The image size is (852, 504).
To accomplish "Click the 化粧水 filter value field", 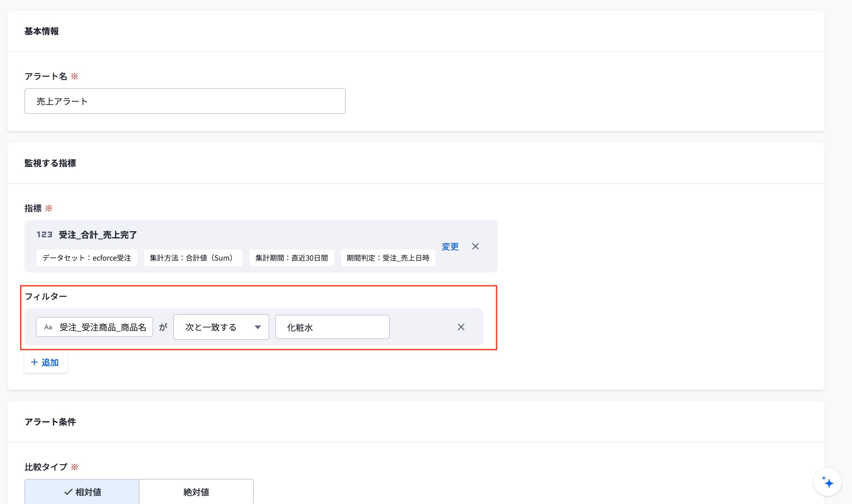I will pyautogui.click(x=332, y=327).
